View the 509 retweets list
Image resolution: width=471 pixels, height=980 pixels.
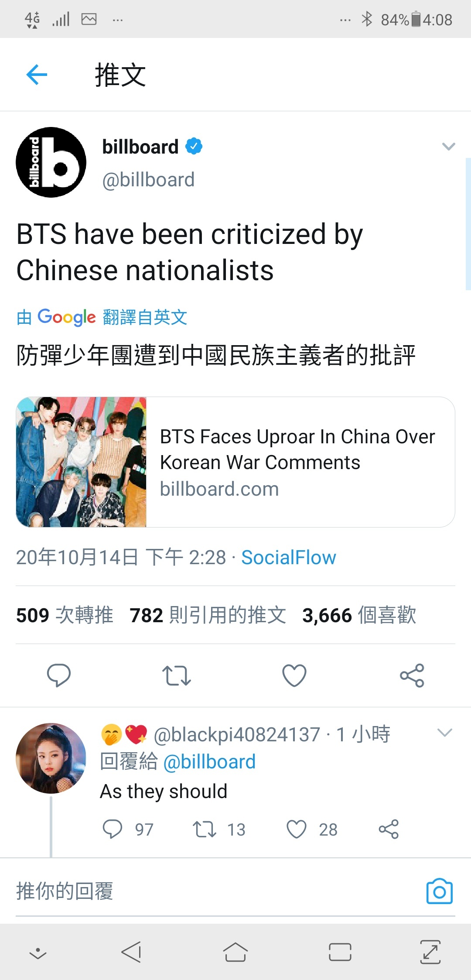65,615
